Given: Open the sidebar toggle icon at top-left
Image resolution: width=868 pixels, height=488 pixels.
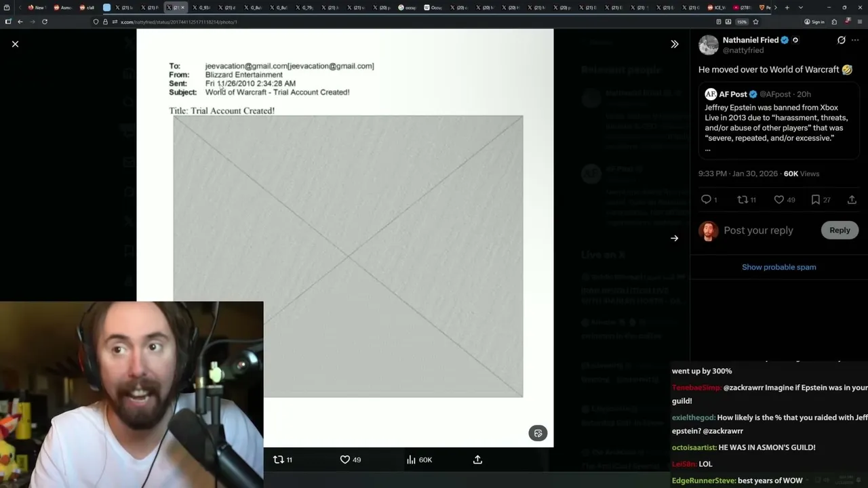Looking at the screenshot, I should click(x=8, y=22).
